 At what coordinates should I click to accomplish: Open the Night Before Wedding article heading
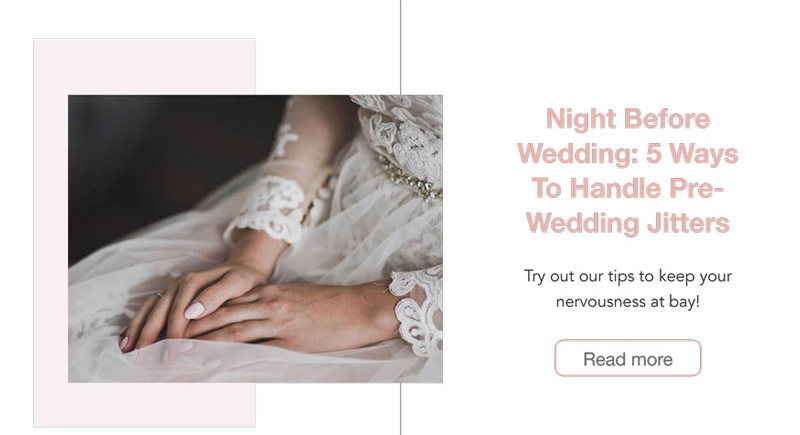tap(628, 170)
